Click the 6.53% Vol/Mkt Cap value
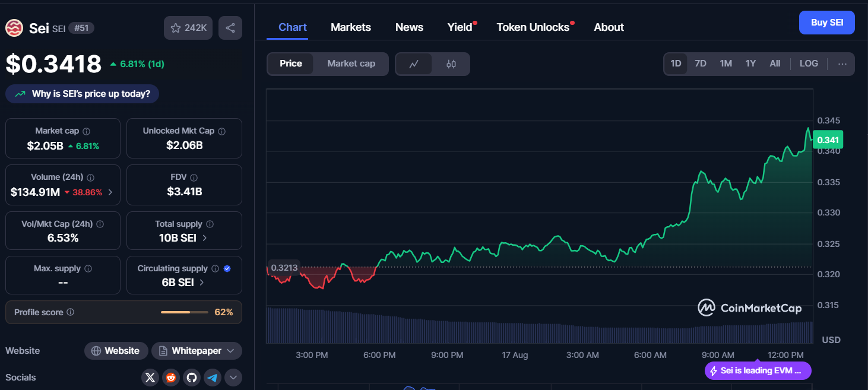Viewport: 868px width, 390px height. click(63, 238)
